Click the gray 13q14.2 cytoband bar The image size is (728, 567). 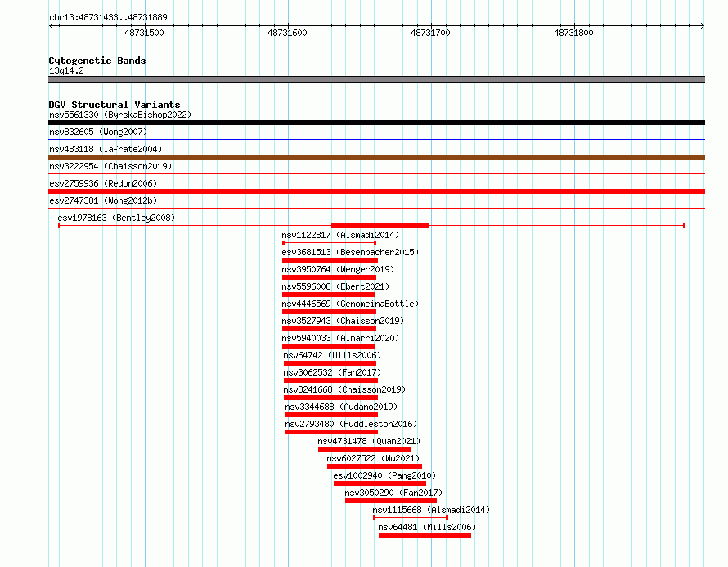376,79
